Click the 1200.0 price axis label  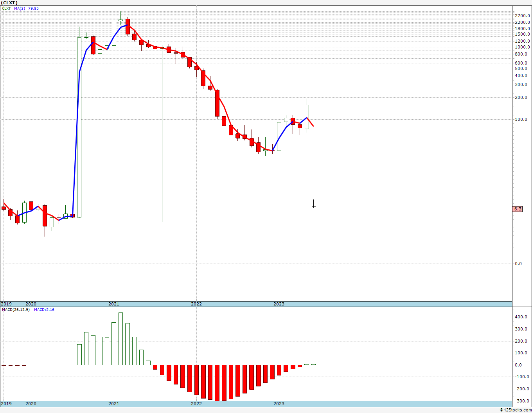[523, 41]
